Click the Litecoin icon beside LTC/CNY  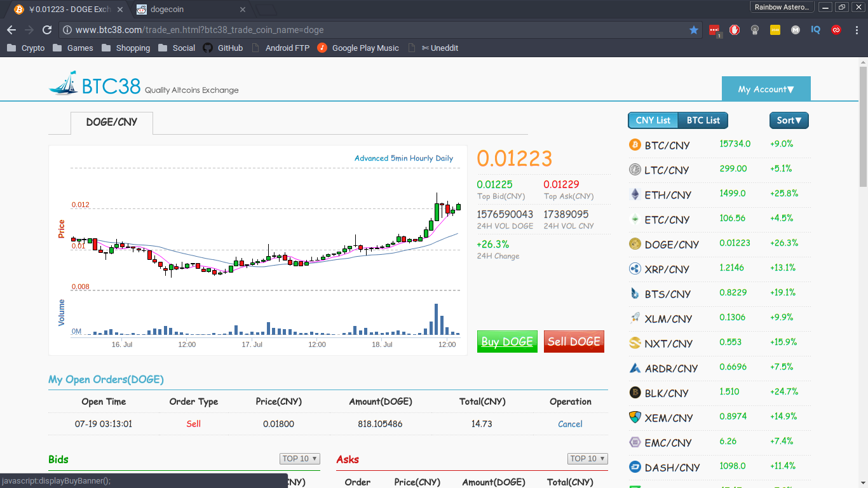point(635,170)
